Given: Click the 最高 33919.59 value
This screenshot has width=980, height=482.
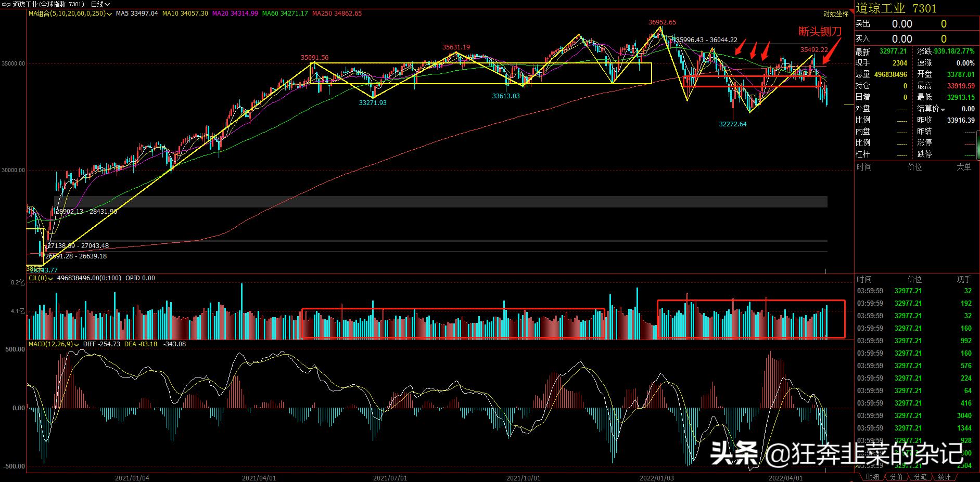Looking at the screenshot, I should pos(960,86).
